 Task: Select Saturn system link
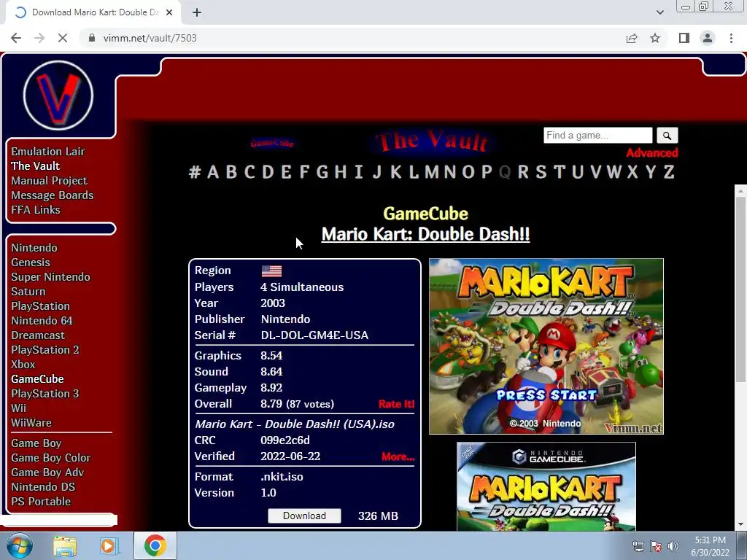click(28, 292)
